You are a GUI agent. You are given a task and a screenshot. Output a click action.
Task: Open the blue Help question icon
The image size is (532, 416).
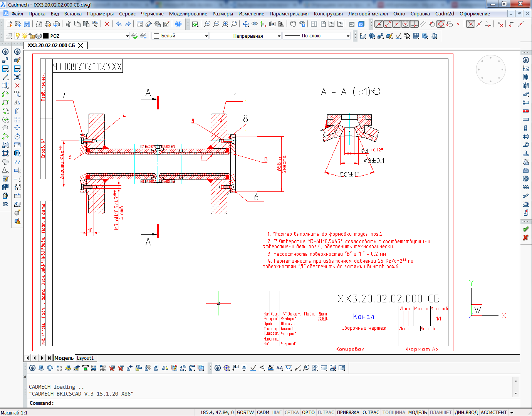click(178, 24)
